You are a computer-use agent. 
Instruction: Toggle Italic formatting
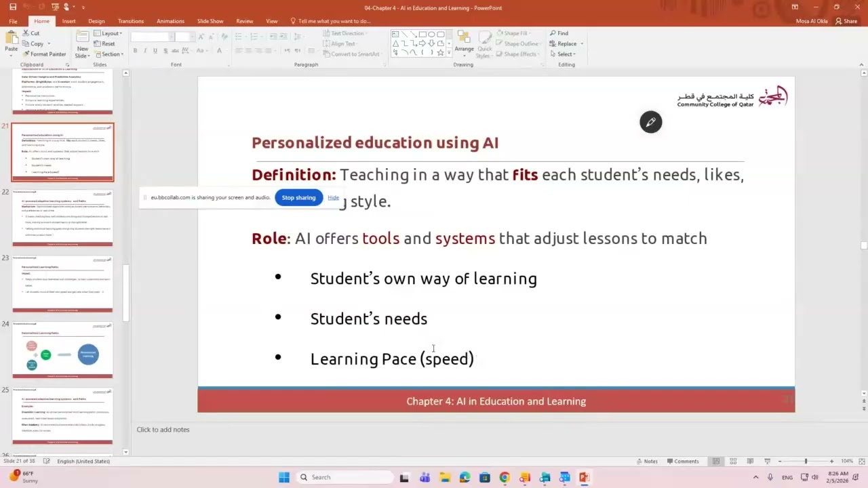145,51
